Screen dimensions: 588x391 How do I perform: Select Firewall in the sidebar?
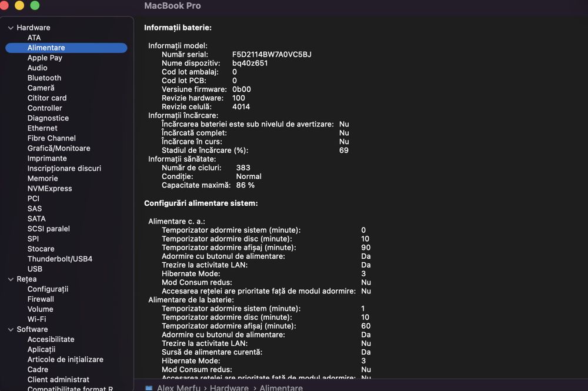pos(41,299)
